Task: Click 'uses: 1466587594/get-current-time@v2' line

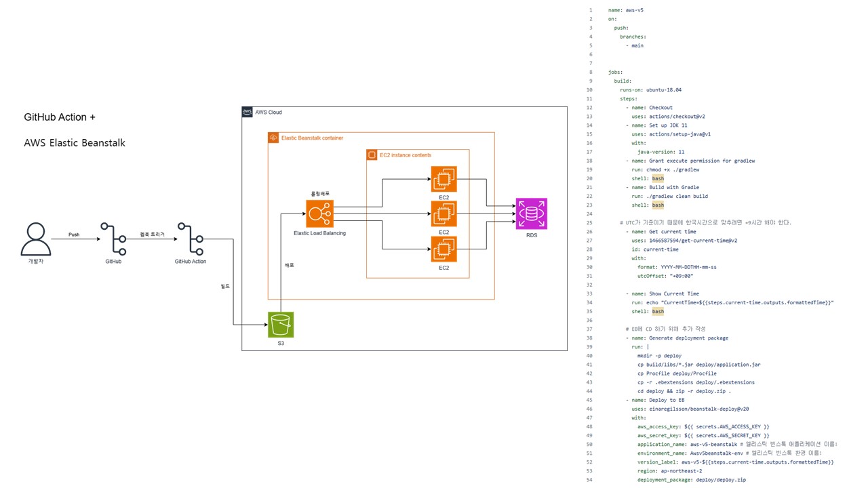Action: pos(684,240)
